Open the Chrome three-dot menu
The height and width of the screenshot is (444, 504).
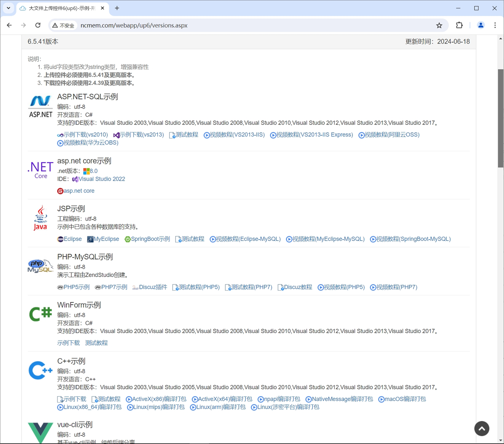pyautogui.click(x=495, y=25)
